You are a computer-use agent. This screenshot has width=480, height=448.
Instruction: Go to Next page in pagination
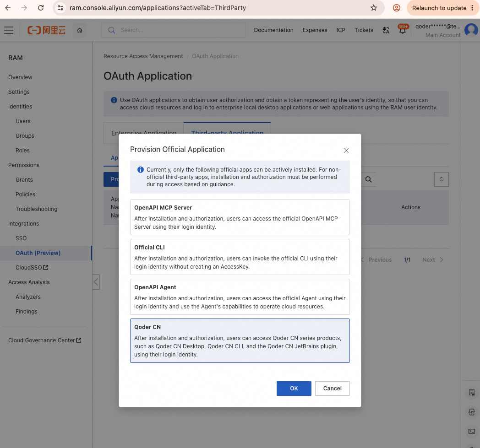pyautogui.click(x=433, y=259)
